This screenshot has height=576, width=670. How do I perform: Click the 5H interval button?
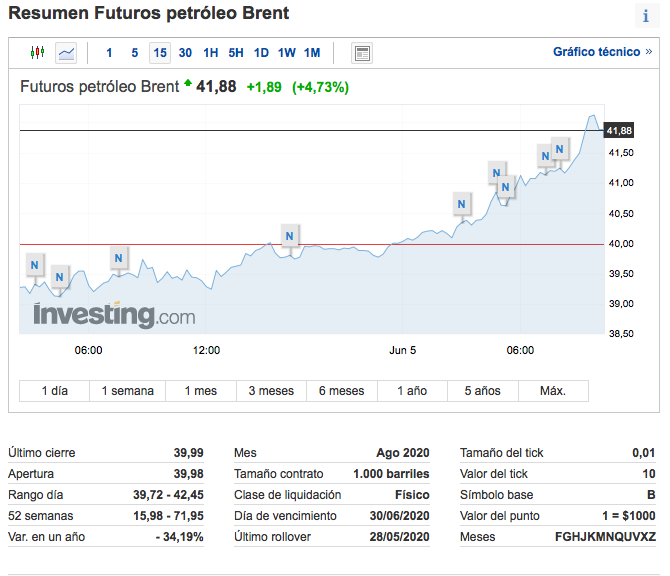pyautogui.click(x=235, y=53)
